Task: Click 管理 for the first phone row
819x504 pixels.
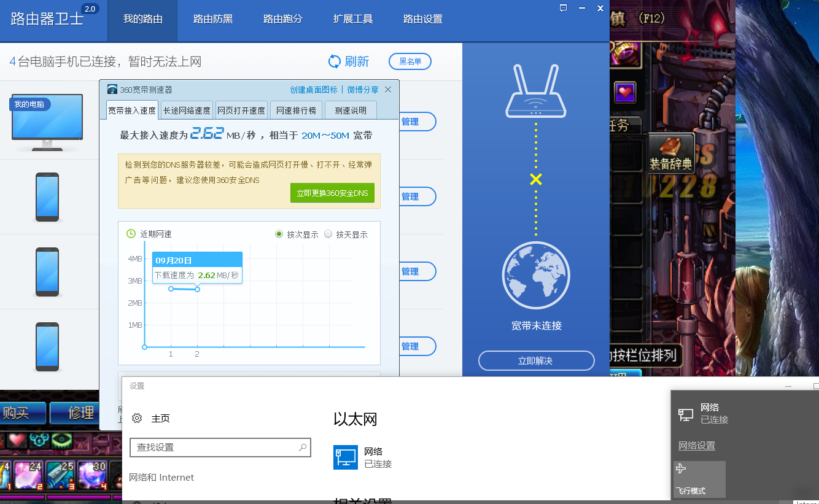Action: [x=417, y=196]
